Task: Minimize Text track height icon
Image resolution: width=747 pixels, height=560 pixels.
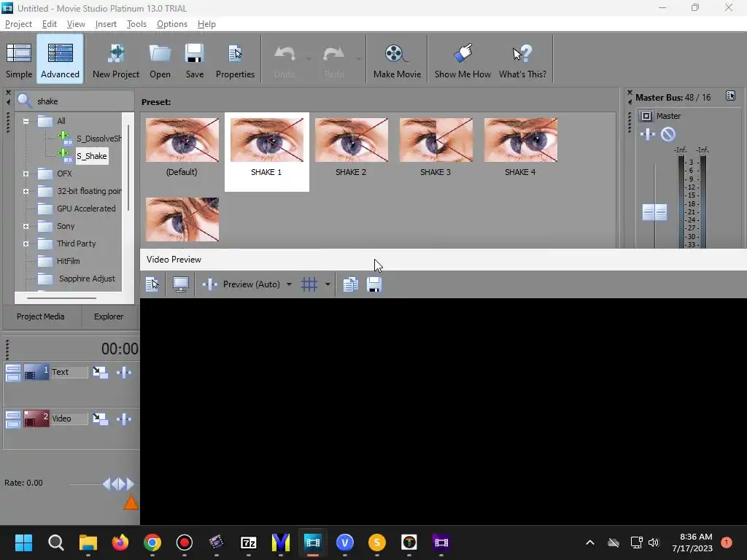Action: [x=13, y=368]
